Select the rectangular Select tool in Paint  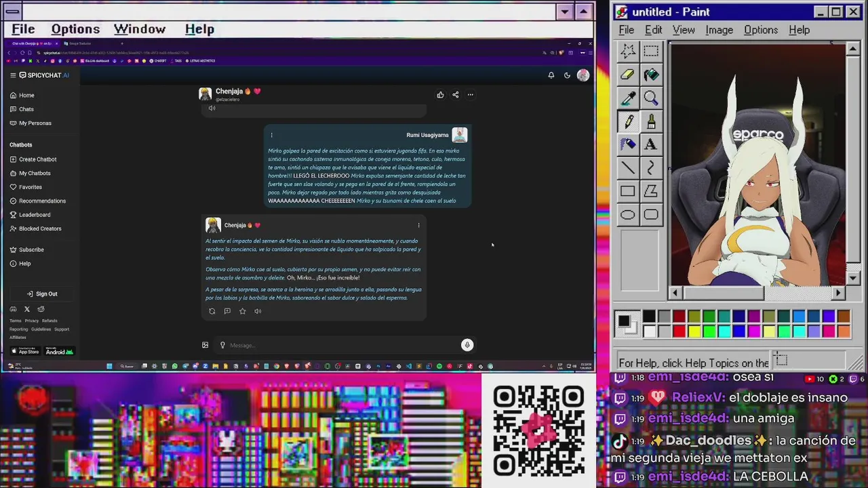[x=651, y=51]
